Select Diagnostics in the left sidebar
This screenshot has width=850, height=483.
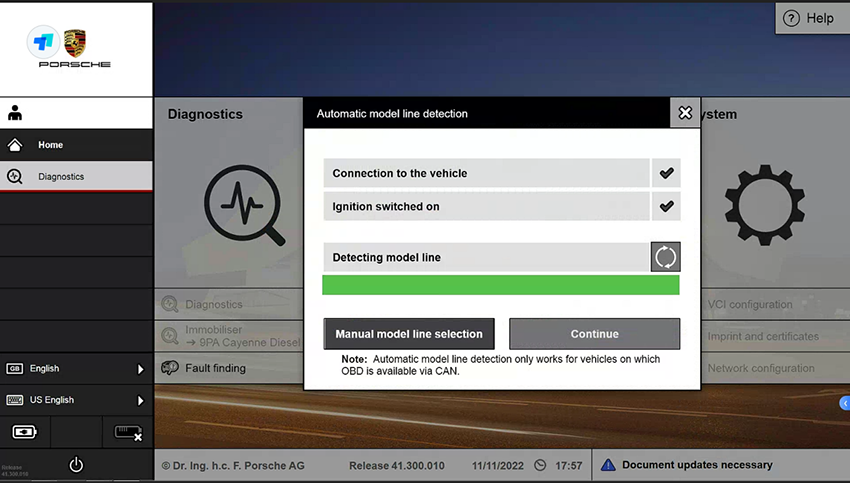(x=76, y=176)
